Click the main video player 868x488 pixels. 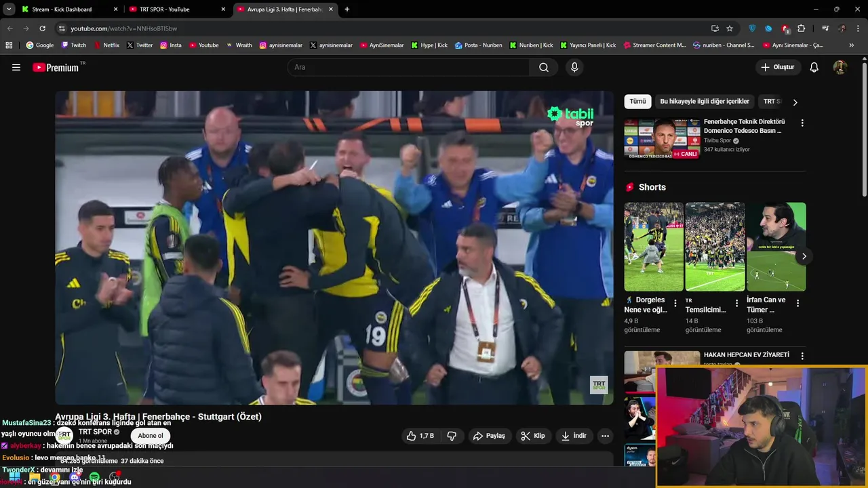click(x=334, y=248)
